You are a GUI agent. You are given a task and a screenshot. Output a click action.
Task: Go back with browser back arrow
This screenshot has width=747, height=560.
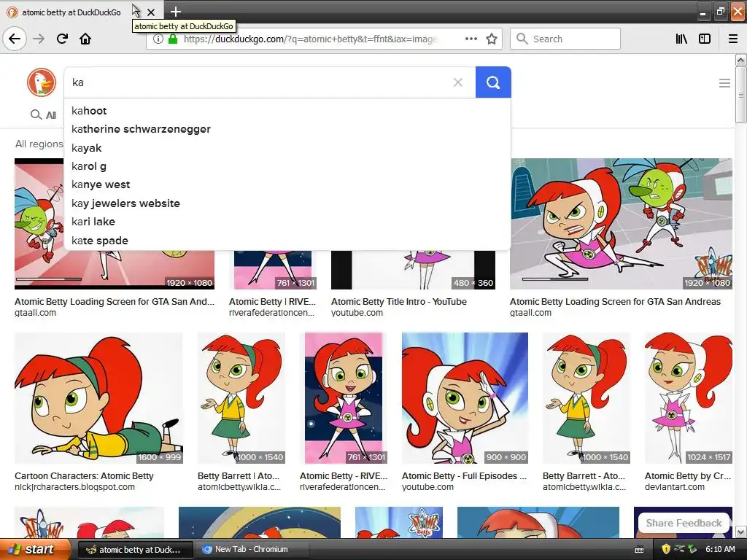15,39
